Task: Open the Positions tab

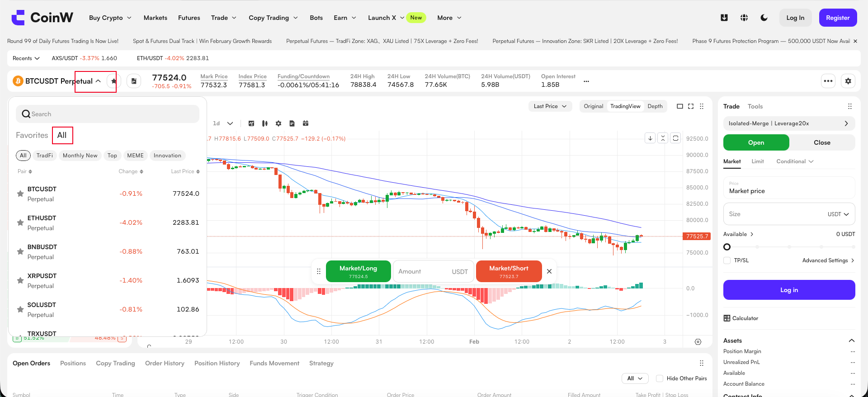Action: [x=73, y=363]
